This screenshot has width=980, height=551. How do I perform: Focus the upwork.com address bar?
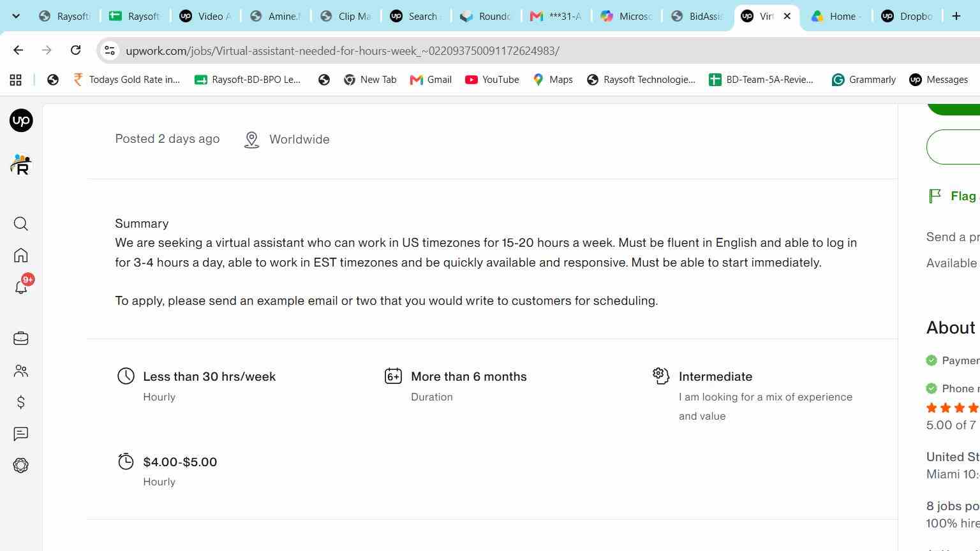[x=343, y=51]
